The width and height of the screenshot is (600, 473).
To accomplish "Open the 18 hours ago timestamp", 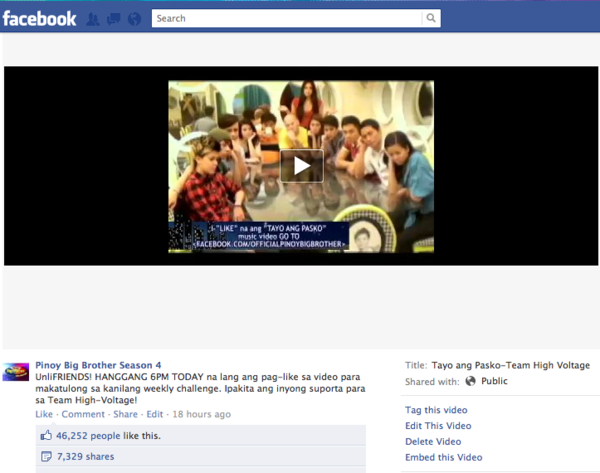I will (x=202, y=414).
